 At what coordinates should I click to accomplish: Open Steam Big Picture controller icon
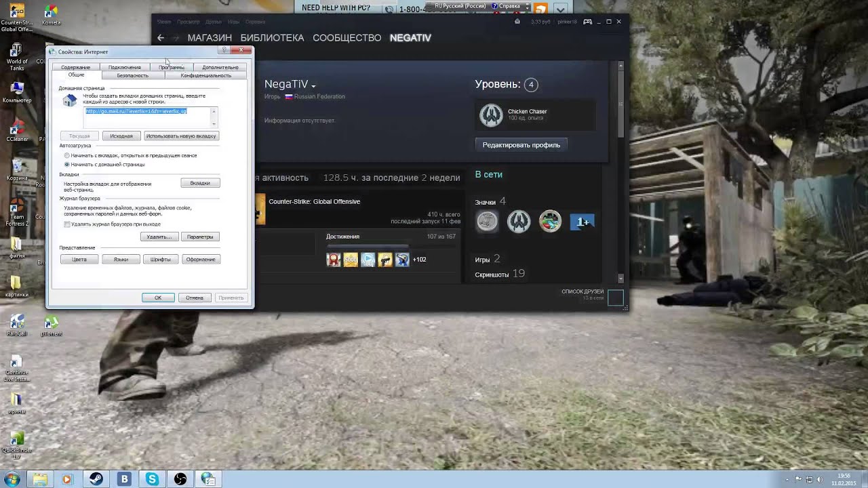coord(589,22)
